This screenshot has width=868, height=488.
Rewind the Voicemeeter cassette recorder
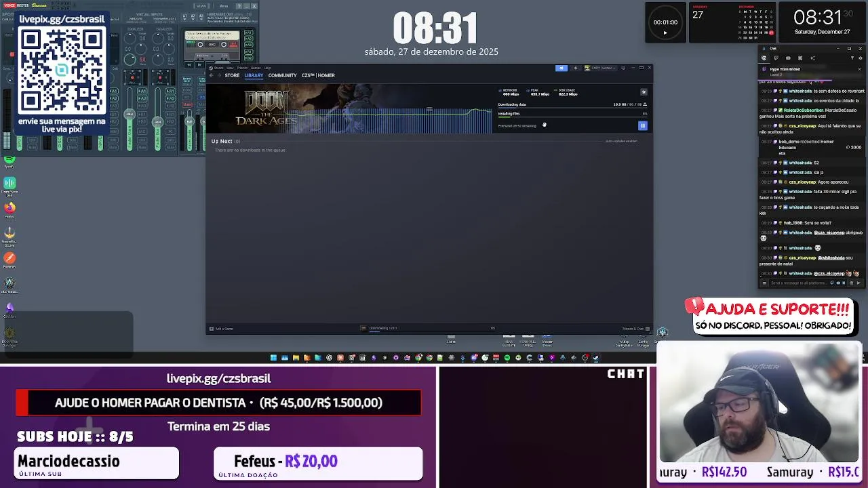click(x=189, y=64)
